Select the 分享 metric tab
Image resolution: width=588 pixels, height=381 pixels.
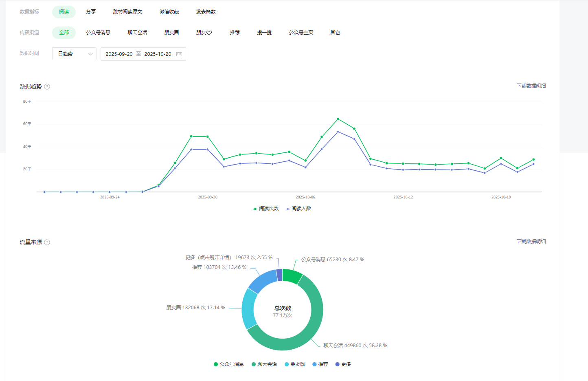click(91, 12)
